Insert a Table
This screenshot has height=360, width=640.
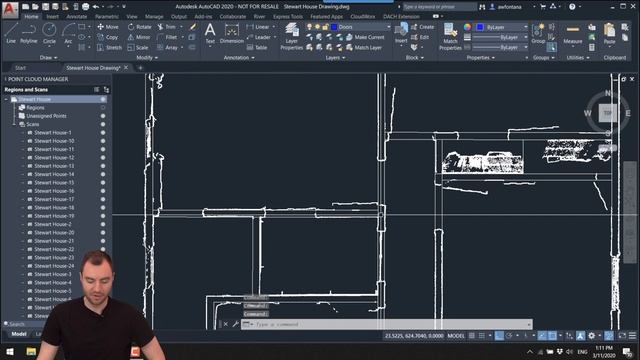[257, 47]
